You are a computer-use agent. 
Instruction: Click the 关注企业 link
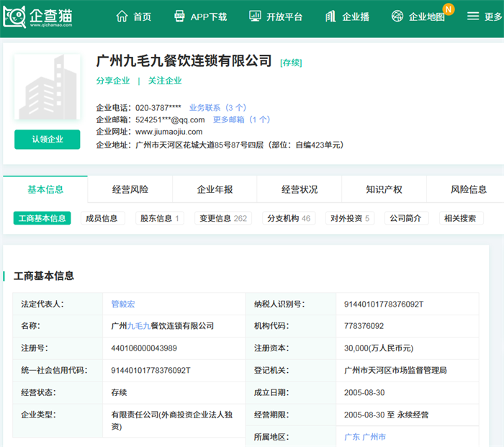point(165,81)
